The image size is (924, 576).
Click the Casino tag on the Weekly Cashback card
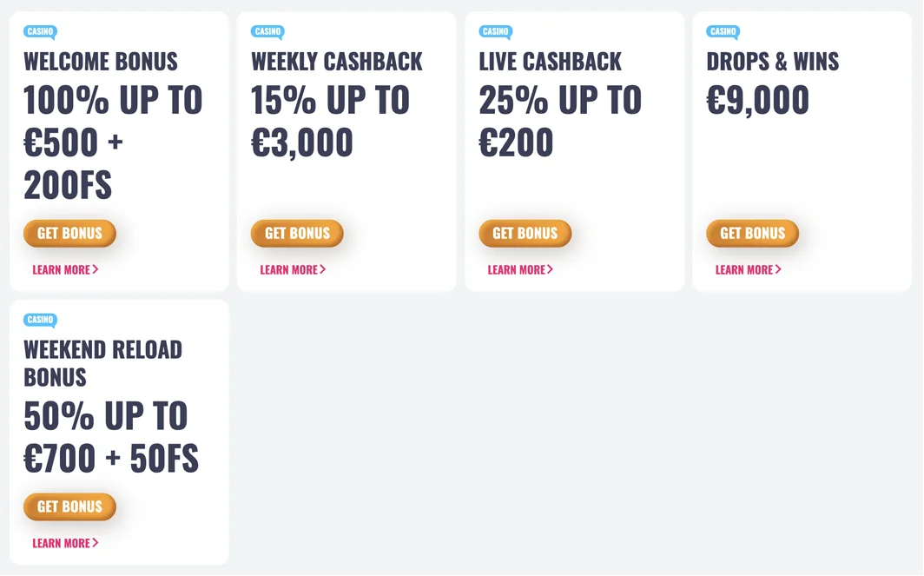coord(267,31)
